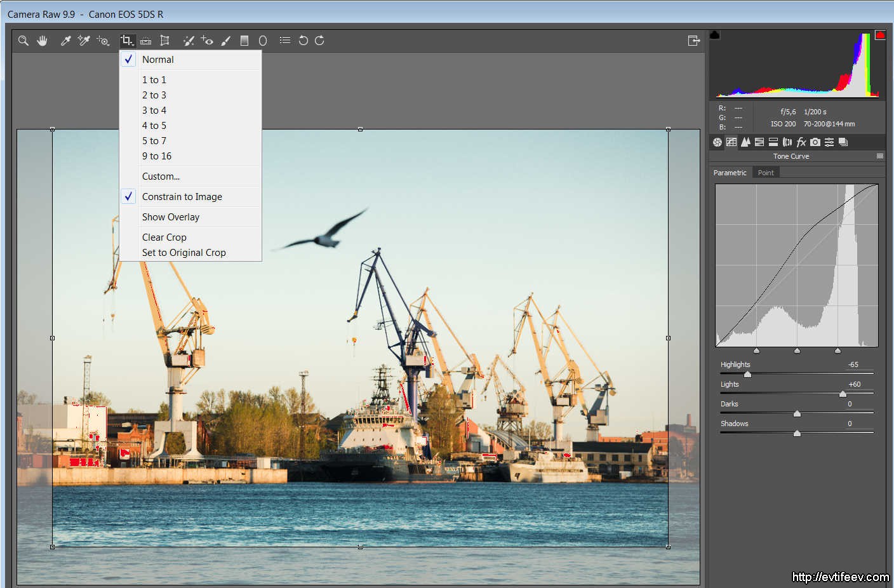Select the Graduated Filter tool
This screenshot has width=894, height=588.
pyautogui.click(x=244, y=41)
